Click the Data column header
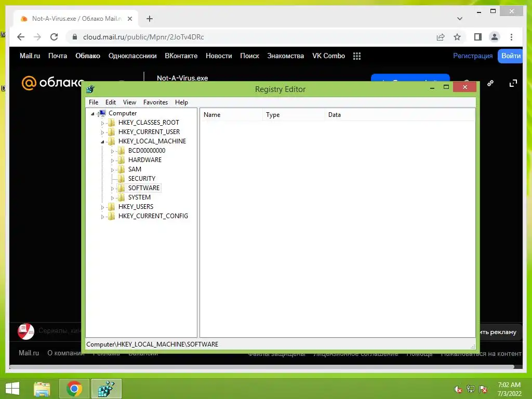 [x=400, y=115]
